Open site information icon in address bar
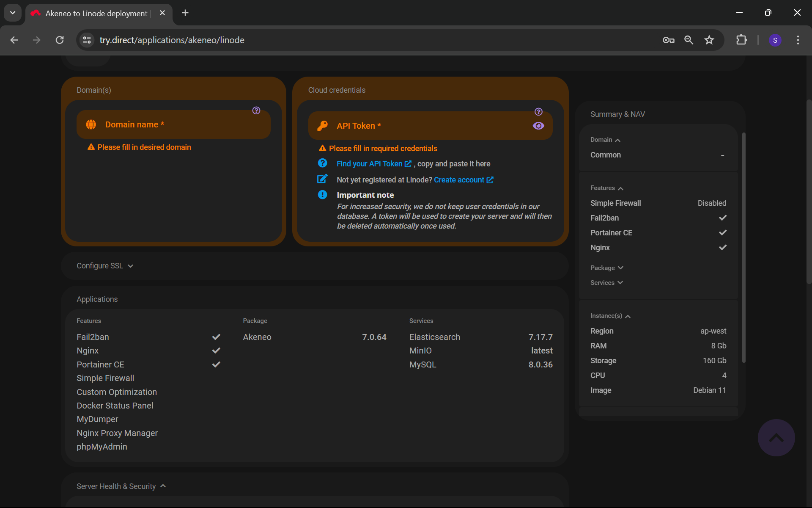 pyautogui.click(x=87, y=40)
